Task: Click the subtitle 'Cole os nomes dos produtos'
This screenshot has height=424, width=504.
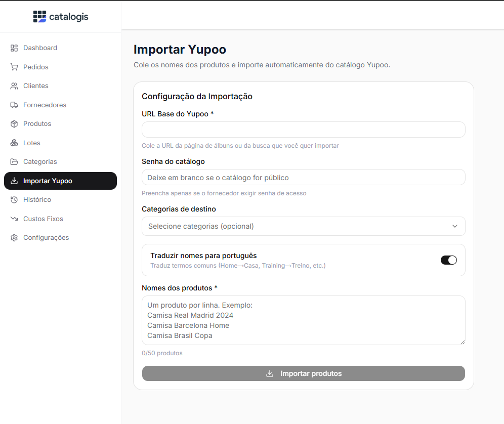Action: pyautogui.click(x=262, y=65)
